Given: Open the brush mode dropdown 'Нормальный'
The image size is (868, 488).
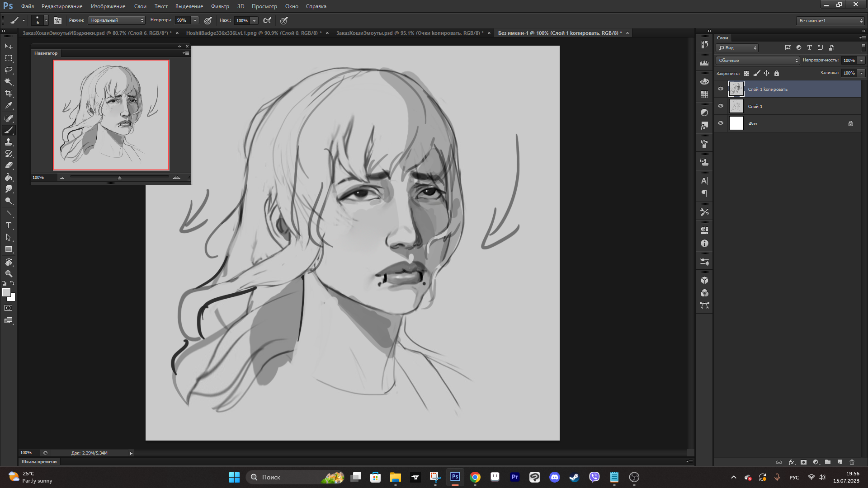Looking at the screenshot, I should point(116,20).
